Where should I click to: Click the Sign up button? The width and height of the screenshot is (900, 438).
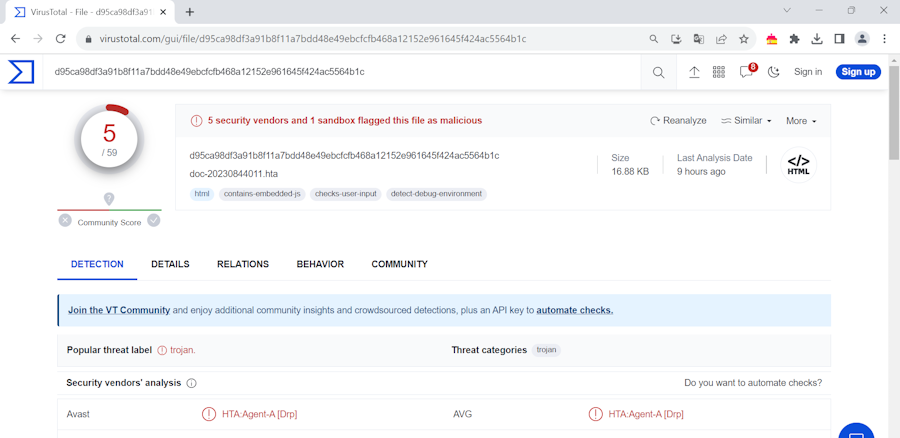[858, 72]
